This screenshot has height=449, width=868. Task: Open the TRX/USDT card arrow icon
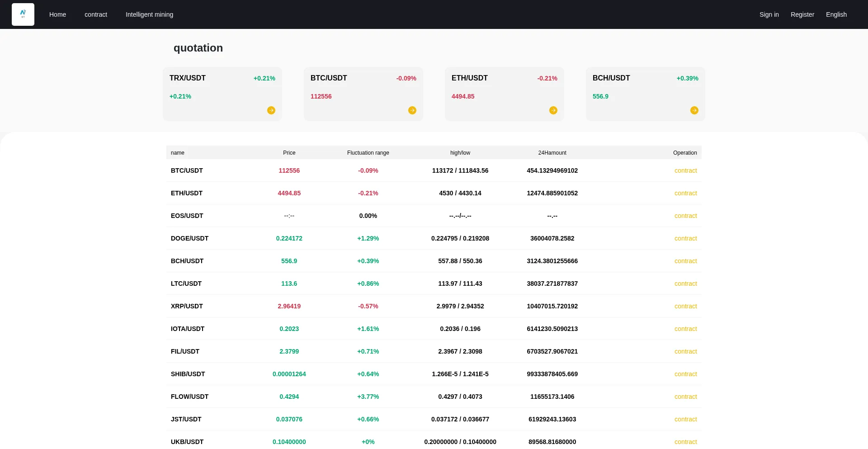pos(271,110)
